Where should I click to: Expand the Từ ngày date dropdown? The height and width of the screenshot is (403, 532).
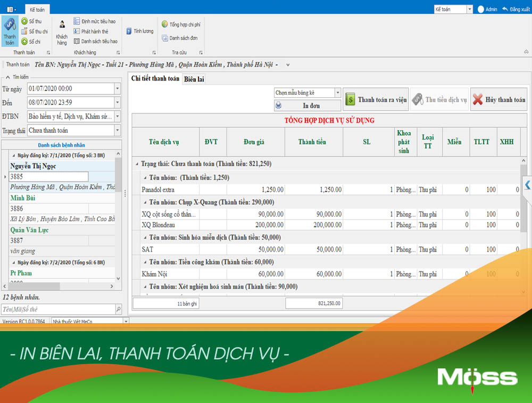pyautogui.click(x=117, y=88)
